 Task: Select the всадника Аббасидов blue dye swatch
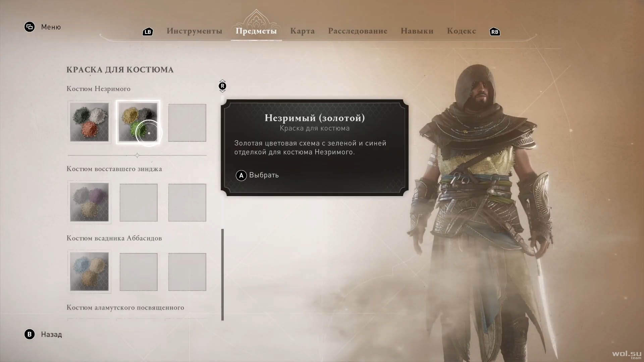click(x=89, y=271)
